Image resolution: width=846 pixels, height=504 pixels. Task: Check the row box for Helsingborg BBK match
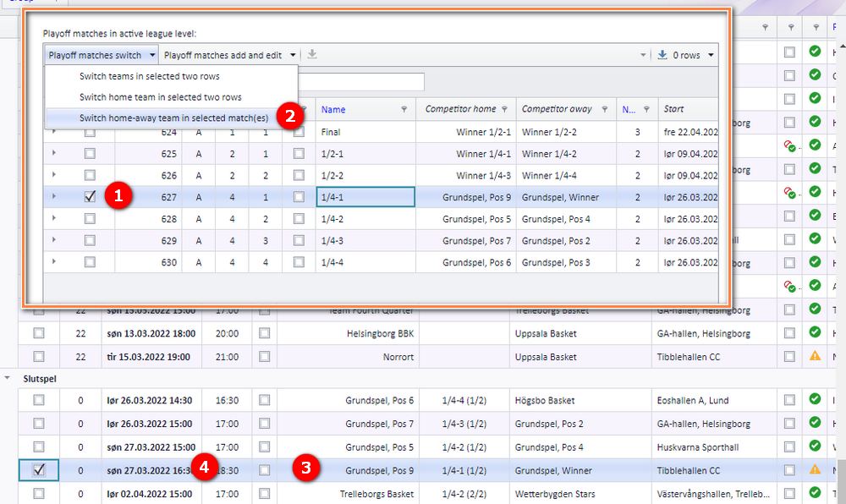coord(39,333)
